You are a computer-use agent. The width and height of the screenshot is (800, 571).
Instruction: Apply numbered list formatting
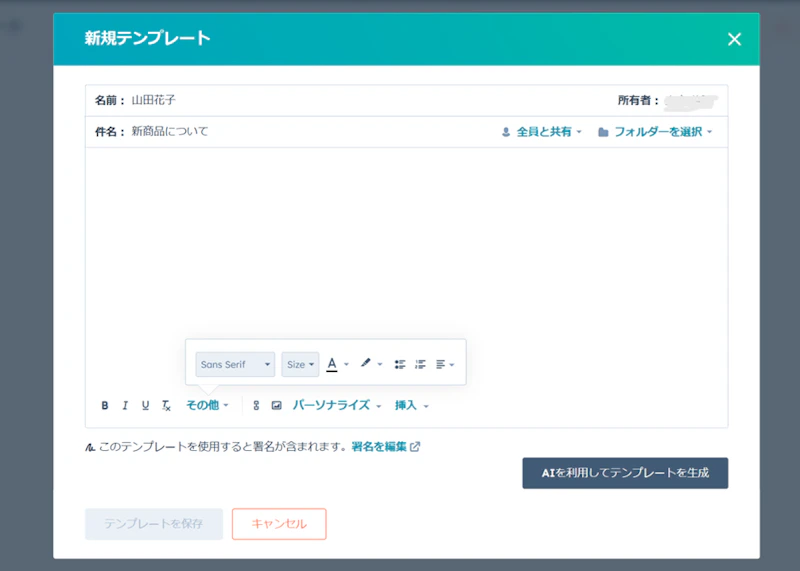tap(420, 364)
